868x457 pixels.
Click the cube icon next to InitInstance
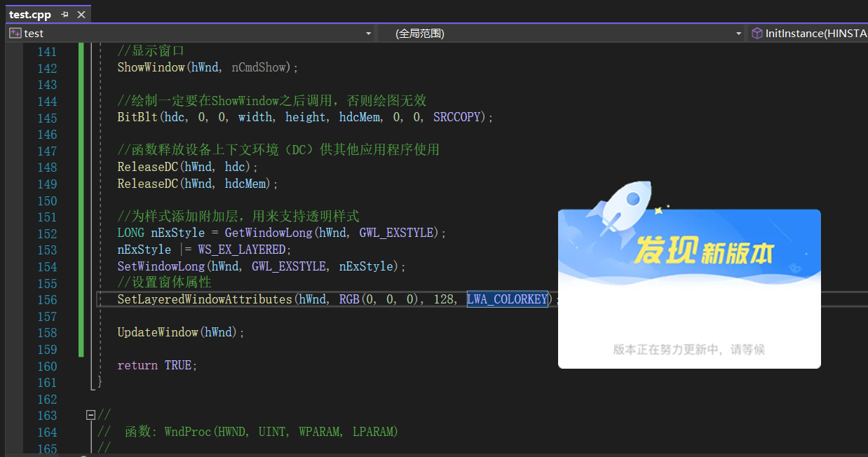758,33
